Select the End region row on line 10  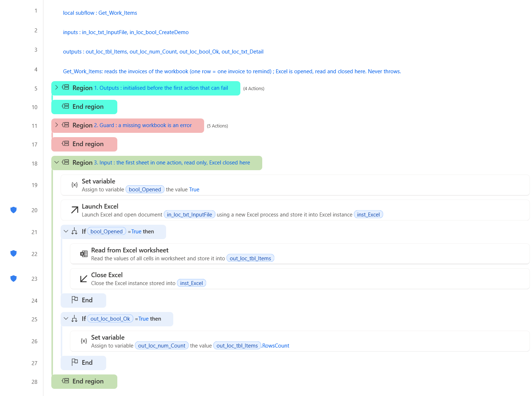tap(84, 107)
